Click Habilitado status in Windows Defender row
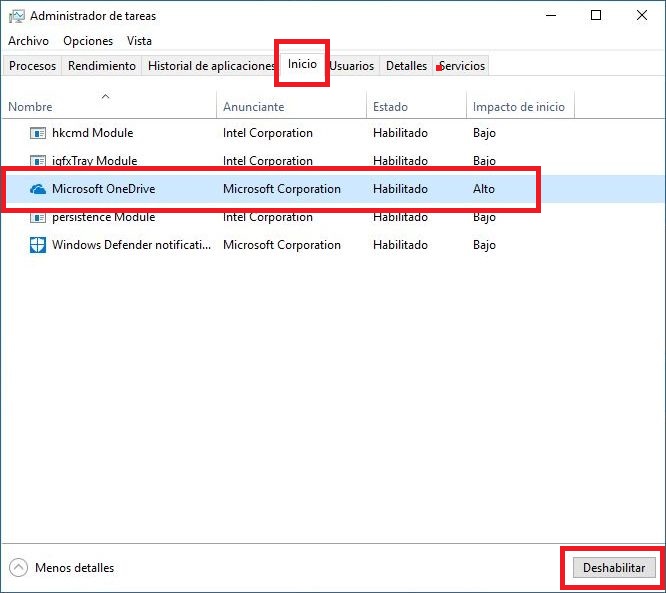Image resolution: width=666 pixels, height=593 pixels. 400,245
